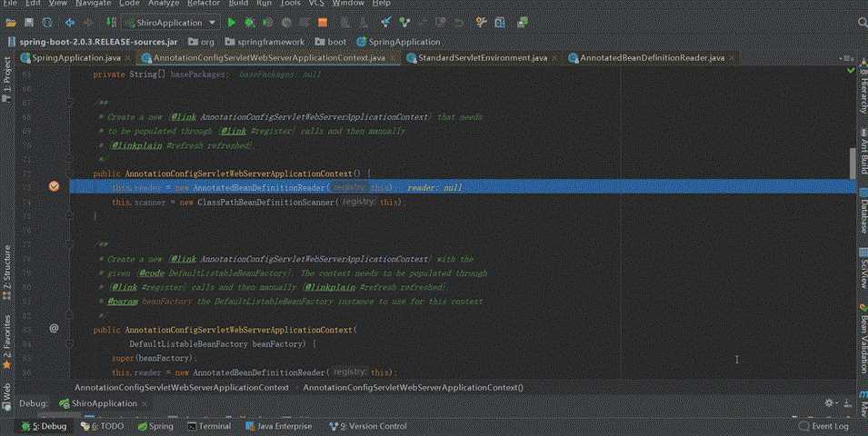Image resolution: width=868 pixels, height=436 pixels.
Task: Open the Hierarchy side panel
Action: [863, 89]
